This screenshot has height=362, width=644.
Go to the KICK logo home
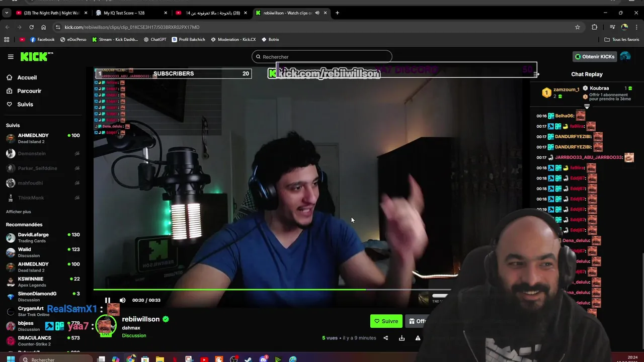37,57
